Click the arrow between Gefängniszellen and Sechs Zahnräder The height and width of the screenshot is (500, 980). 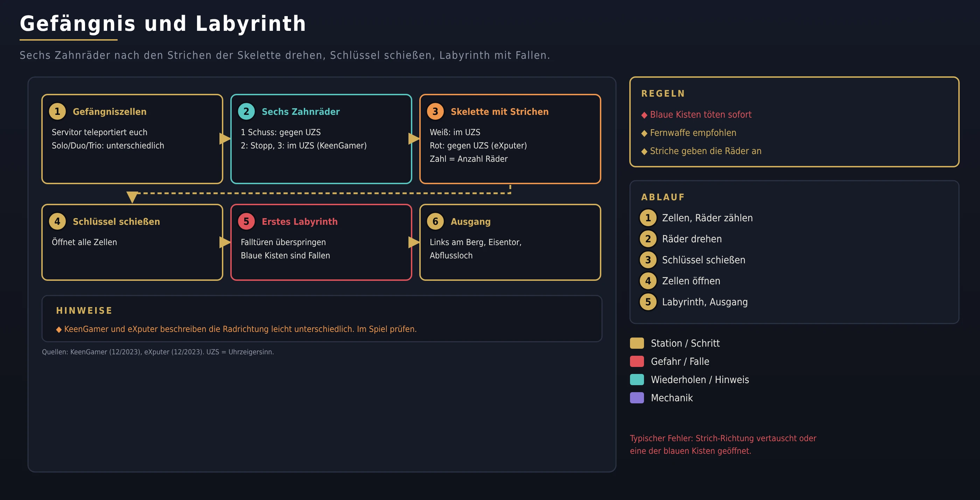225,139
